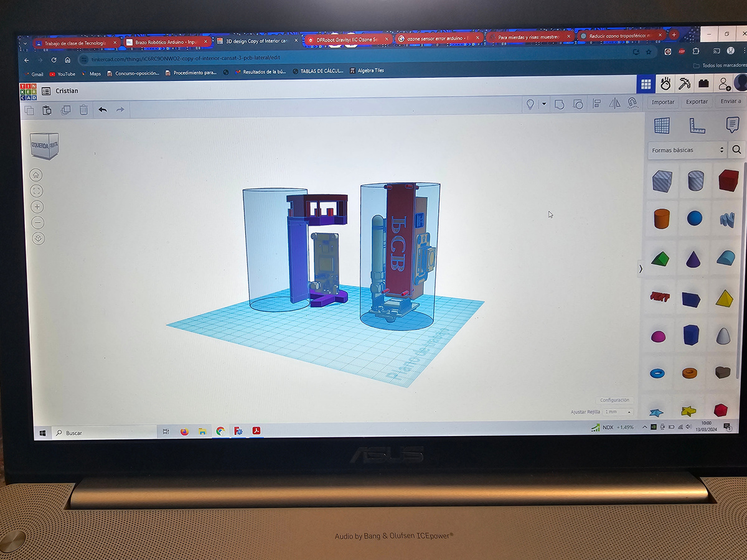Viewport: 747px width, 560px height.
Task: Open the Notes speech bubble tool
Action: coord(732,124)
